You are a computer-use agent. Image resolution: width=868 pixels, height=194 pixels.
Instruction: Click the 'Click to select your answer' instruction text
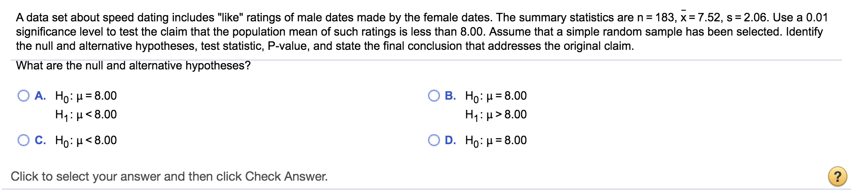click(169, 177)
